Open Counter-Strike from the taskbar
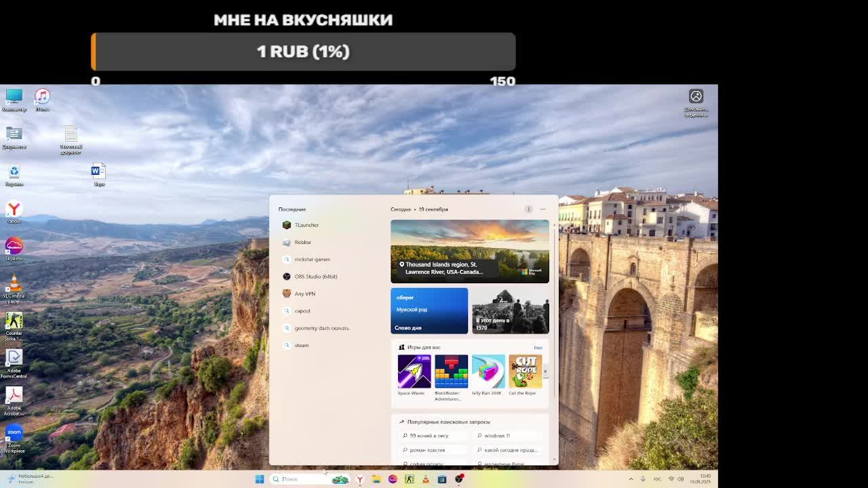This screenshot has width=868, height=488. [x=409, y=479]
